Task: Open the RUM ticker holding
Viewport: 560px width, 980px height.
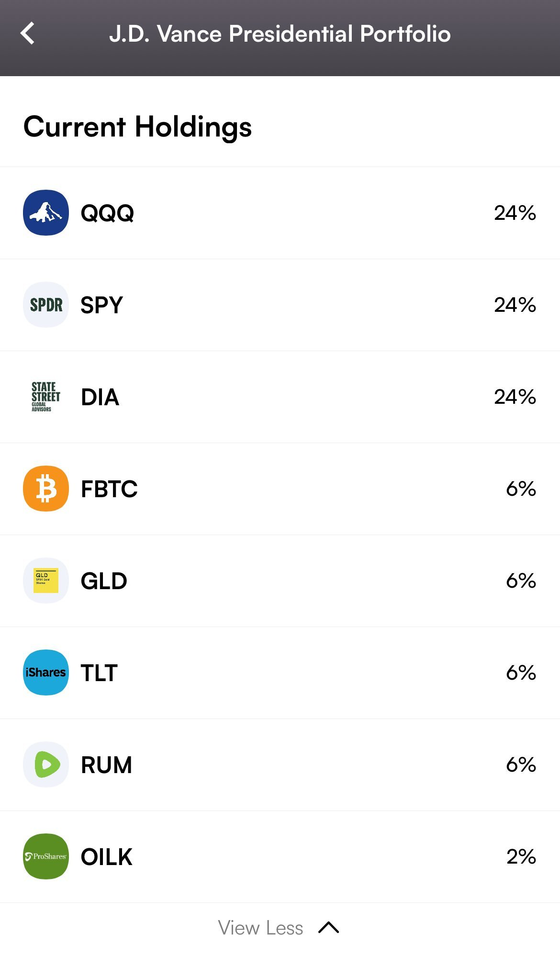Action: [x=106, y=765]
